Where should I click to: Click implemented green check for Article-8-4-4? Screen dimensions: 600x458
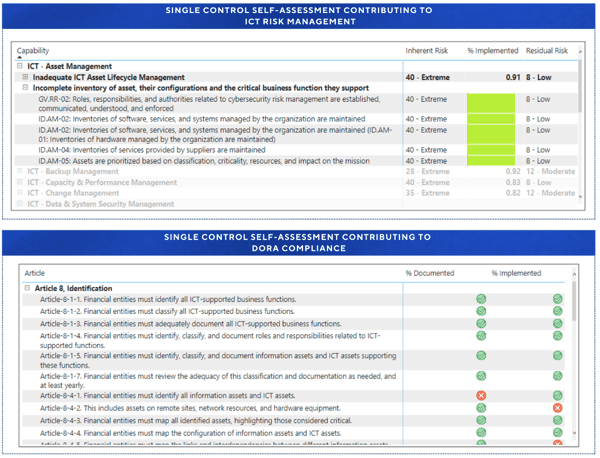(558, 433)
